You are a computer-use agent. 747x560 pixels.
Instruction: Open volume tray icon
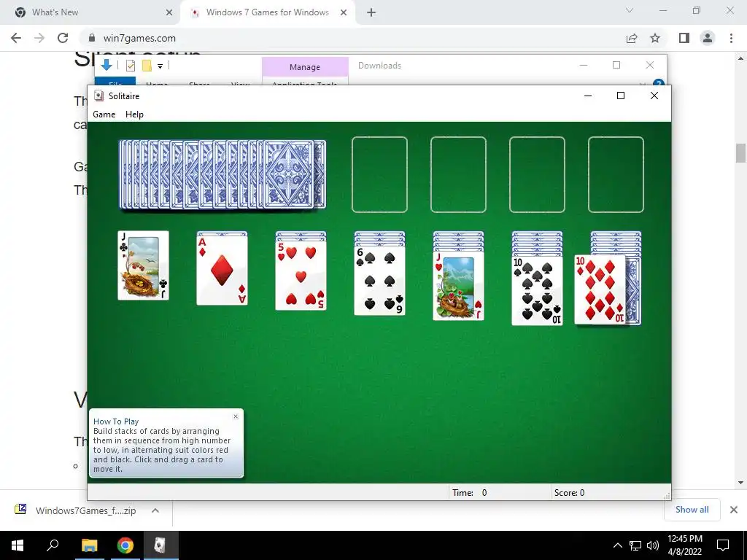(x=653, y=545)
